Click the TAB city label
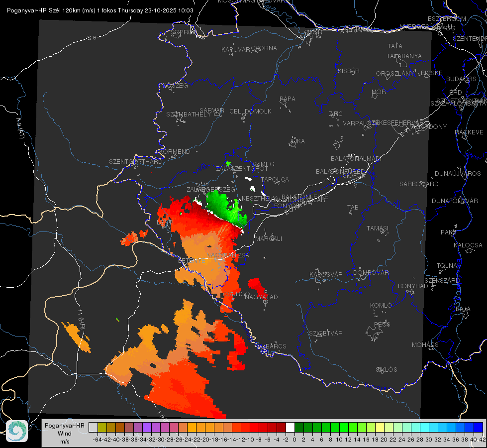487x448 pixels. coord(353,208)
